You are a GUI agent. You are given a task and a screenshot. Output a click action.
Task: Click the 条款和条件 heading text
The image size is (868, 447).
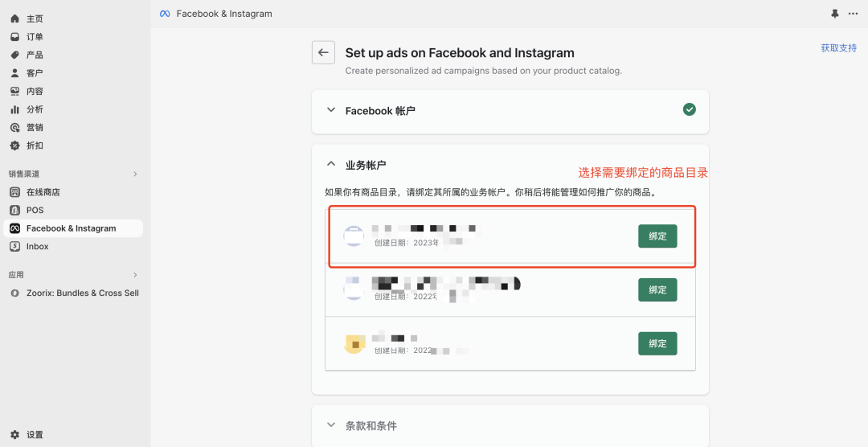(371, 426)
